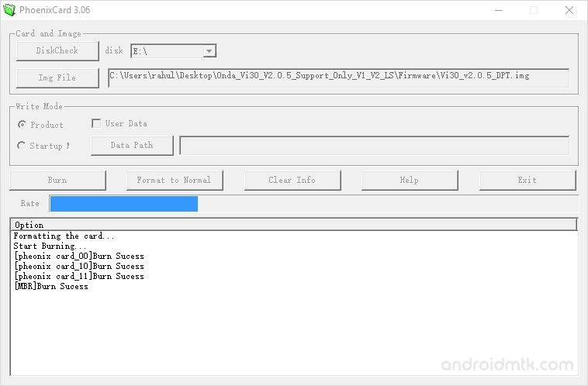Click the Img File button

click(x=57, y=78)
